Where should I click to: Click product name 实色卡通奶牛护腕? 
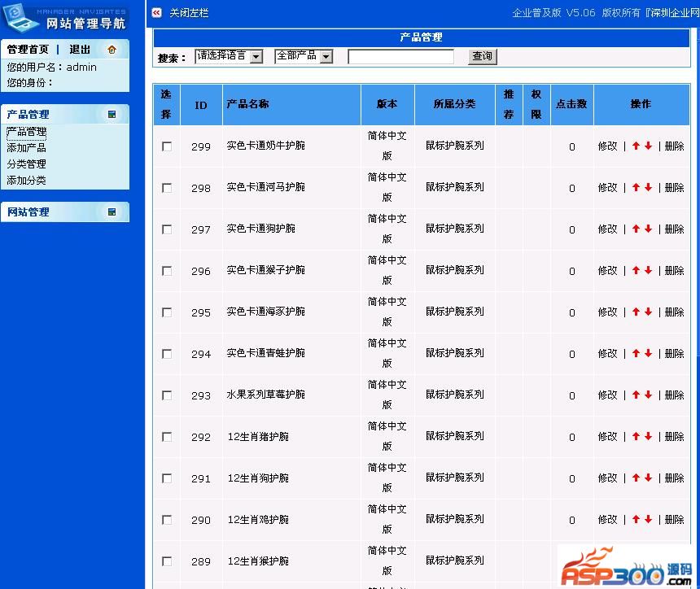point(265,146)
